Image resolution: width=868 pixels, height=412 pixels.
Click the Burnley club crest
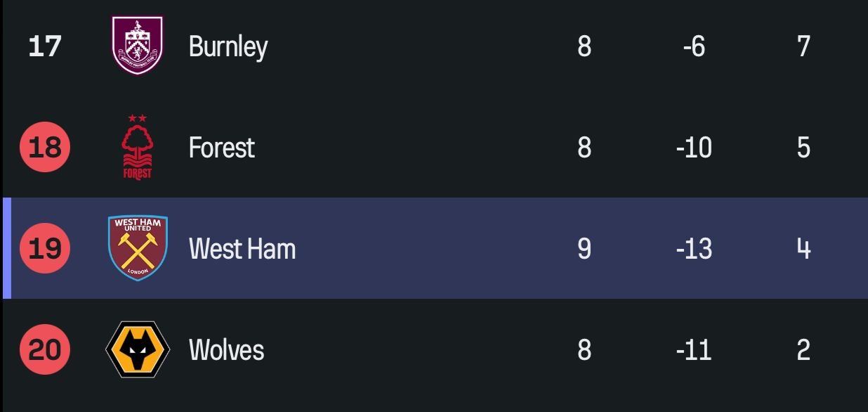[138, 46]
